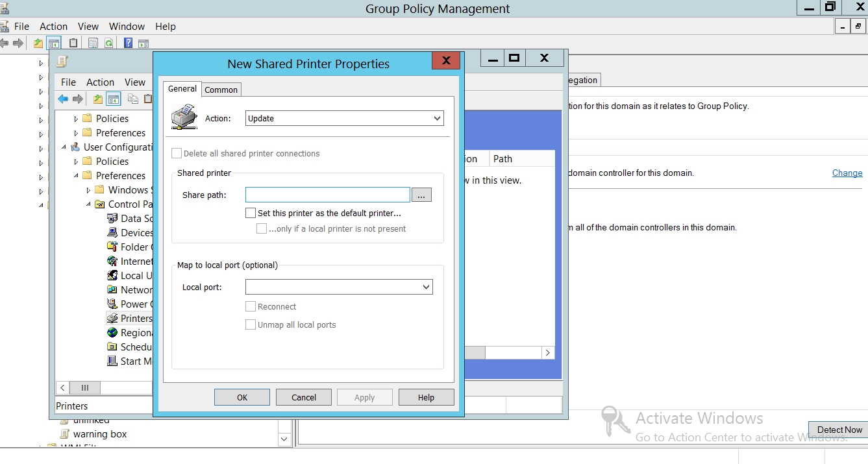Select the Network Options node icon

click(x=112, y=289)
